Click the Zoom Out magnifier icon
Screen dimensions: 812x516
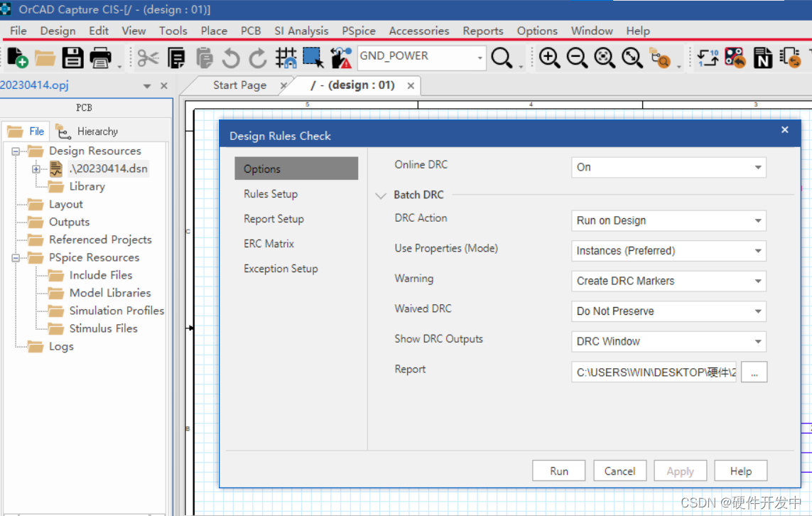[577, 58]
